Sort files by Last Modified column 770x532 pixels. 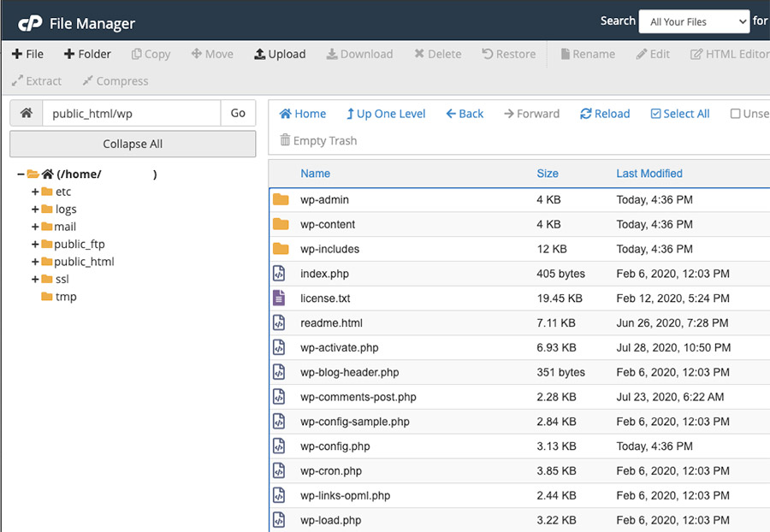click(x=649, y=174)
